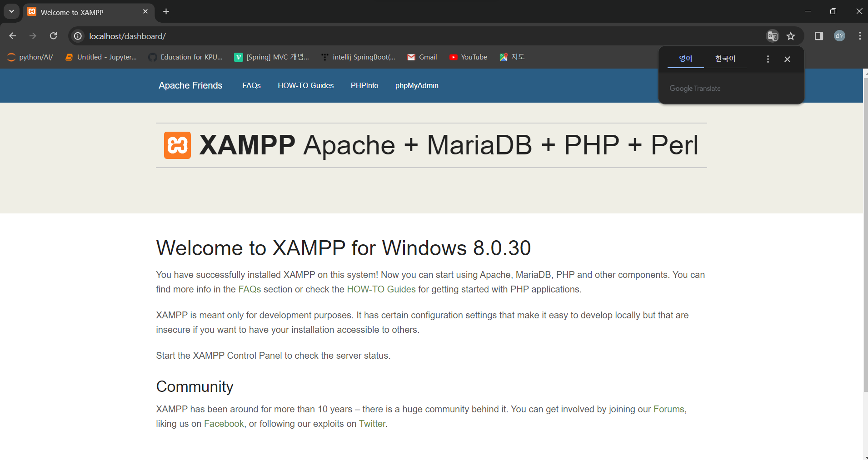Open the Gmail bookmark
868x460 pixels.
422,57
